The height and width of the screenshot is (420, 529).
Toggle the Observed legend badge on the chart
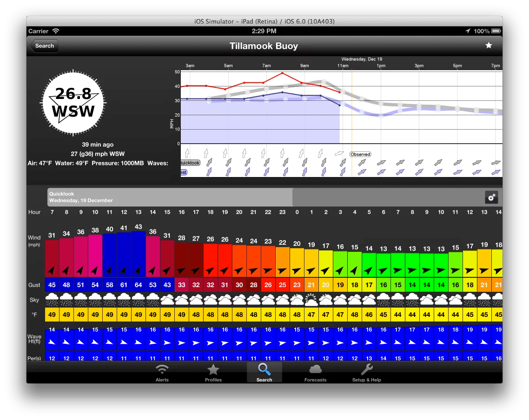pyautogui.click(x=360, y=154)
